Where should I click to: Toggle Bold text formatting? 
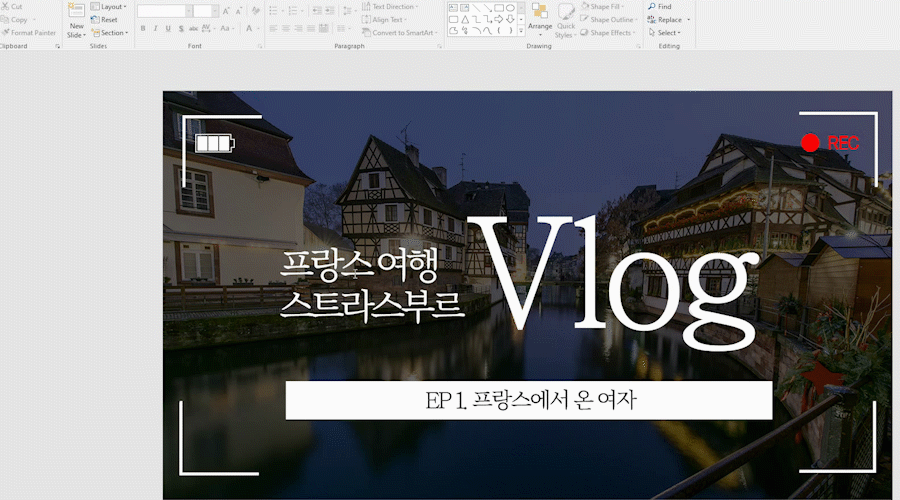pyautogui.click(x=142, y=29)
